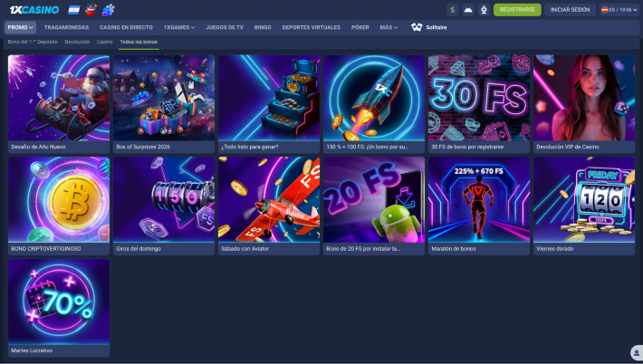Open DEPORTES VIRTUALES
The height and width of the screenshot is (364, 643).
pyautogui.click(x=312, y=27)
